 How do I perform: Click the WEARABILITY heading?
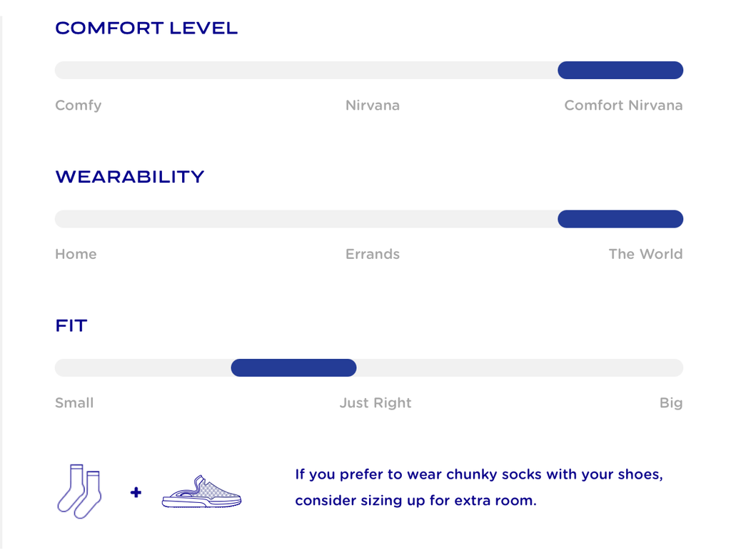[130, 177]
